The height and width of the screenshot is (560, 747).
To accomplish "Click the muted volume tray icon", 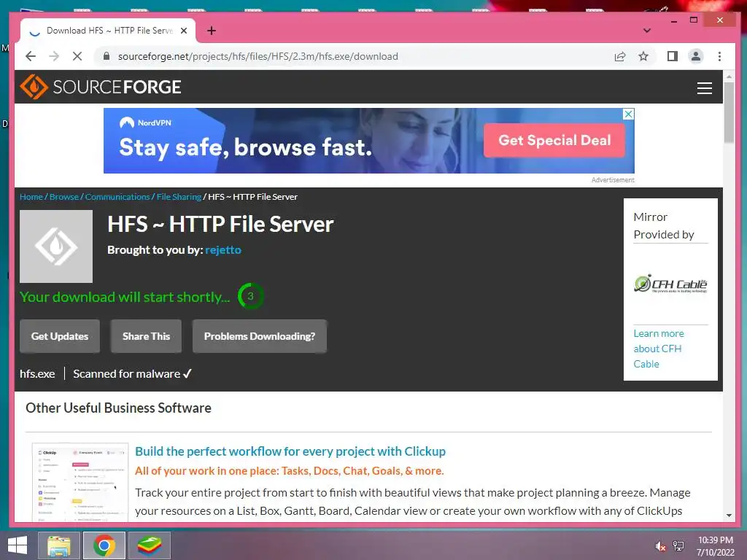I will click(x=660, y=546).
